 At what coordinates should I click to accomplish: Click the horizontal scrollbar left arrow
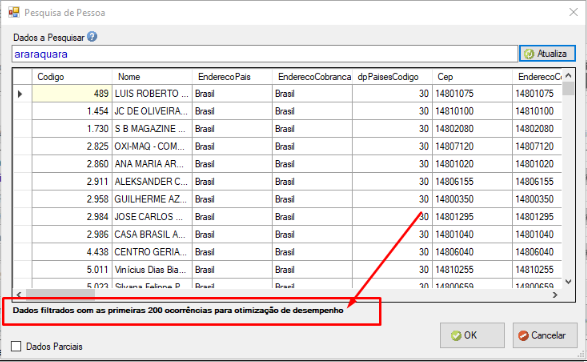coord(19,295)
